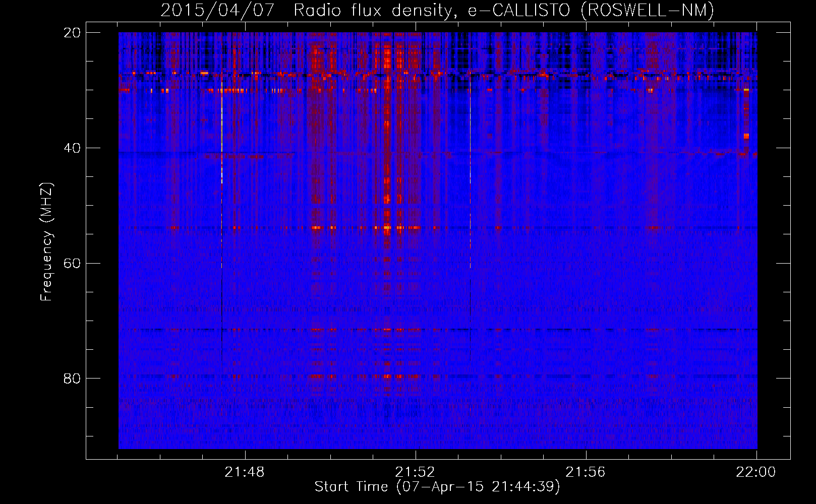Click the Frequency (MHZ) axis label
Viewport: 816px width, 504px height.
tap(46, 242)
